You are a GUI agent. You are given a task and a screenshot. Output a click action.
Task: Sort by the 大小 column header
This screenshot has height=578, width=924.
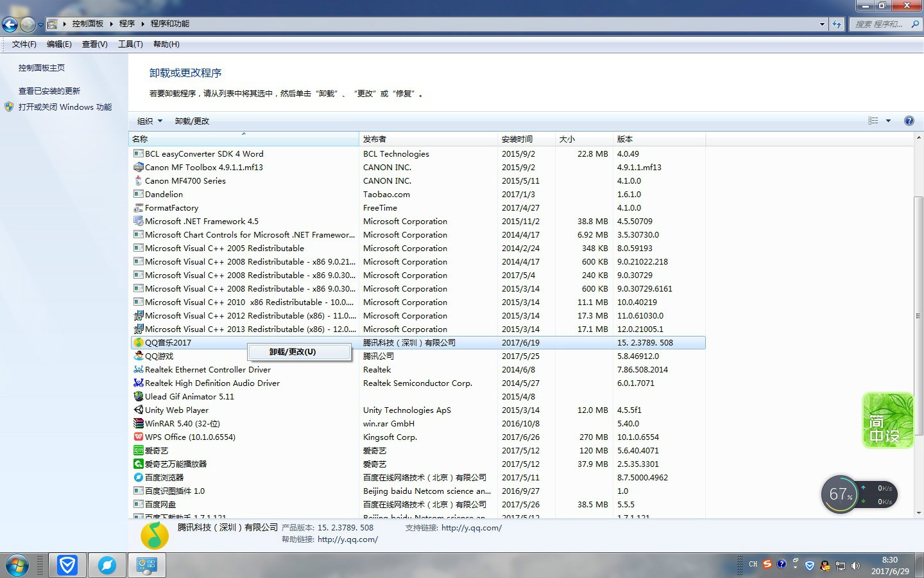pos(584,139)
